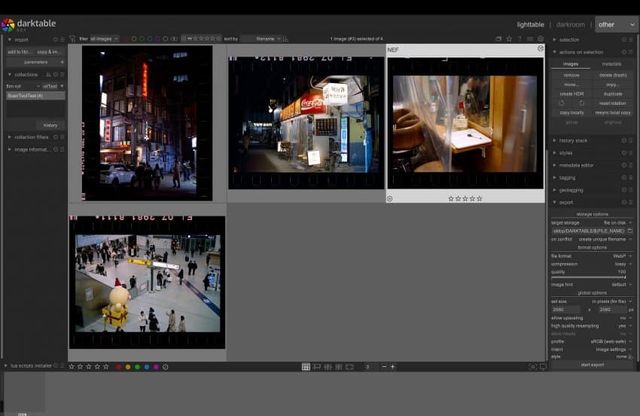The height and width of the screenshot is (416, 640).
Task: Open the sort by filename dropdown
Action: tap(264, 39)
